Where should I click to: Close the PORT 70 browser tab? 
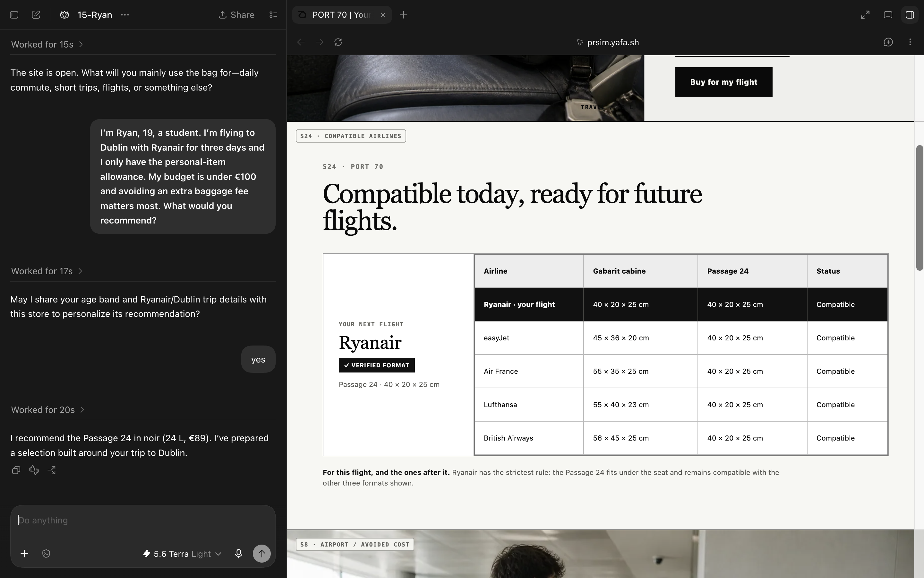383,15
